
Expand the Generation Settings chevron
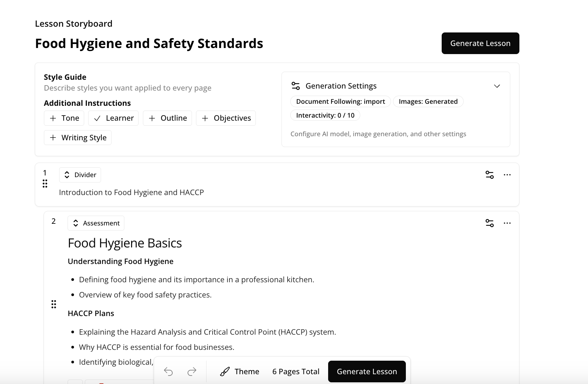[x=497, y=86]
